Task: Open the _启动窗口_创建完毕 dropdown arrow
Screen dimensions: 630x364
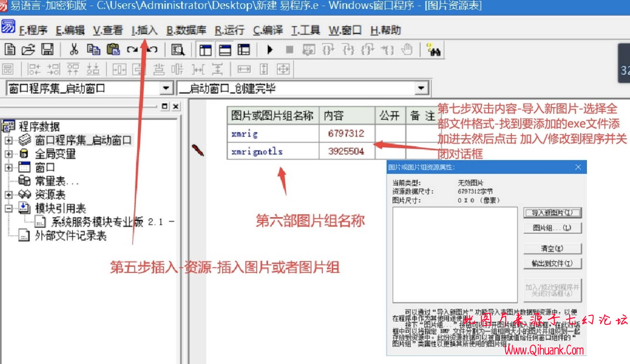Action: click(x=421, y=88)
